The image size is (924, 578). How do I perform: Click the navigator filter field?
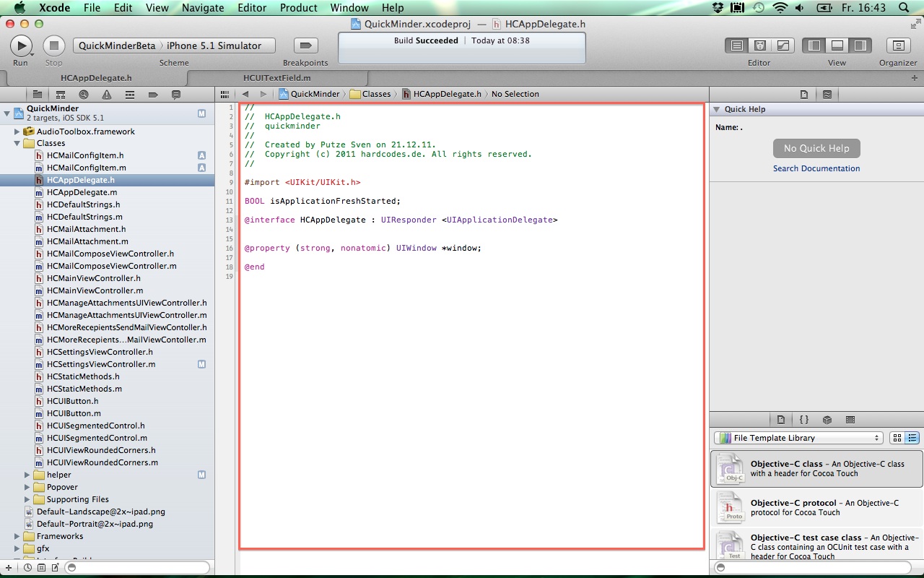point(137,568)
